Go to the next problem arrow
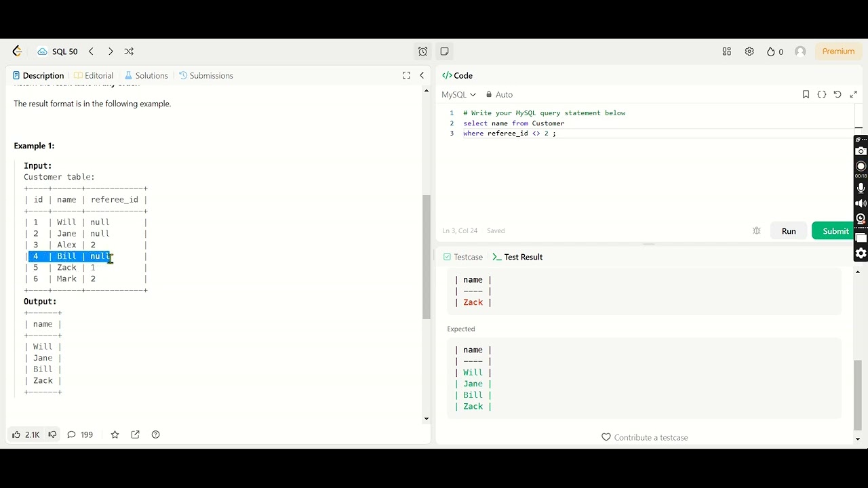Viewport: 868px width, 488px height. [111, 52]
